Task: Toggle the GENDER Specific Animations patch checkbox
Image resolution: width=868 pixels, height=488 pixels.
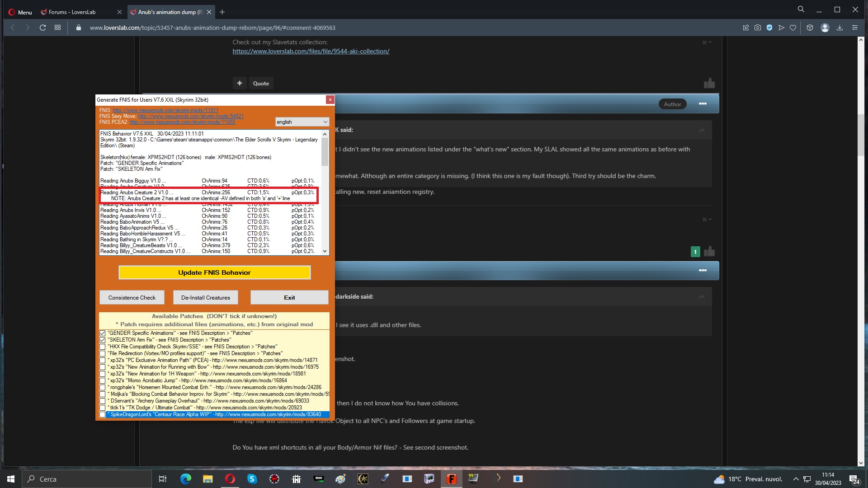Action: click(103, 333)
